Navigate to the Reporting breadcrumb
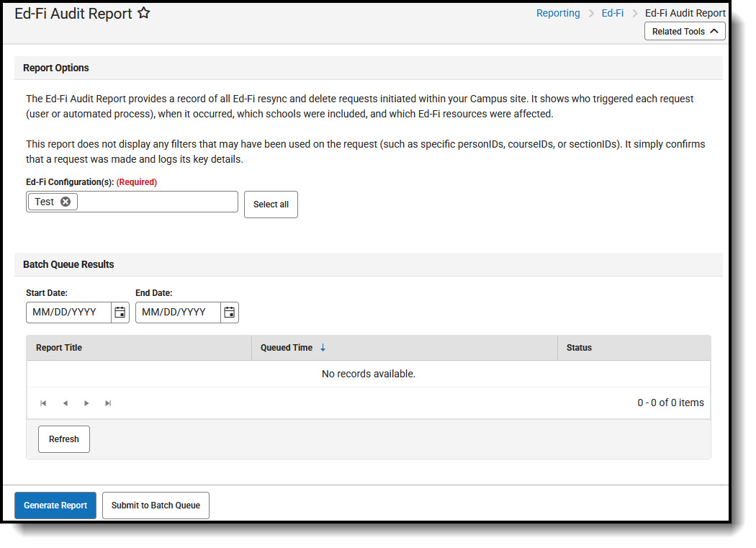 pyautogui.click(x=558, y=12)
